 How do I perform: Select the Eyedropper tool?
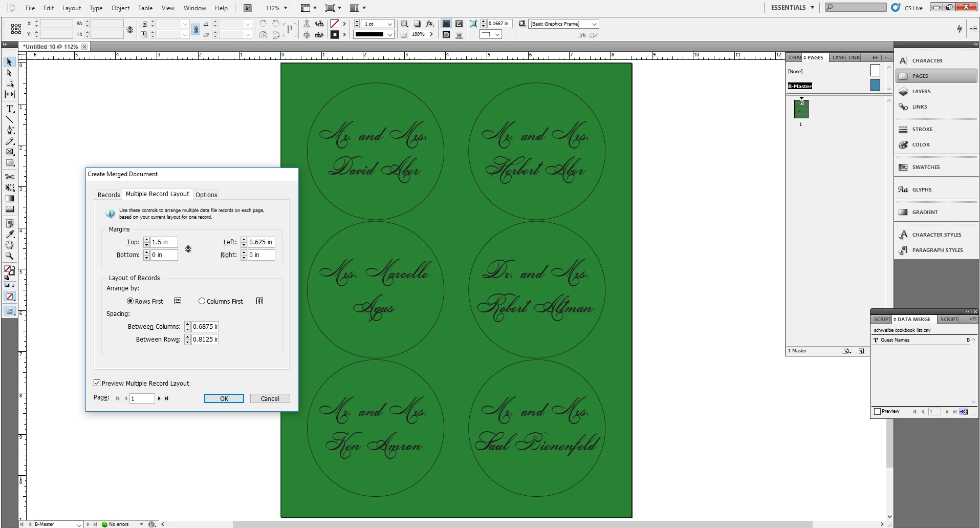tap(10, 234)
